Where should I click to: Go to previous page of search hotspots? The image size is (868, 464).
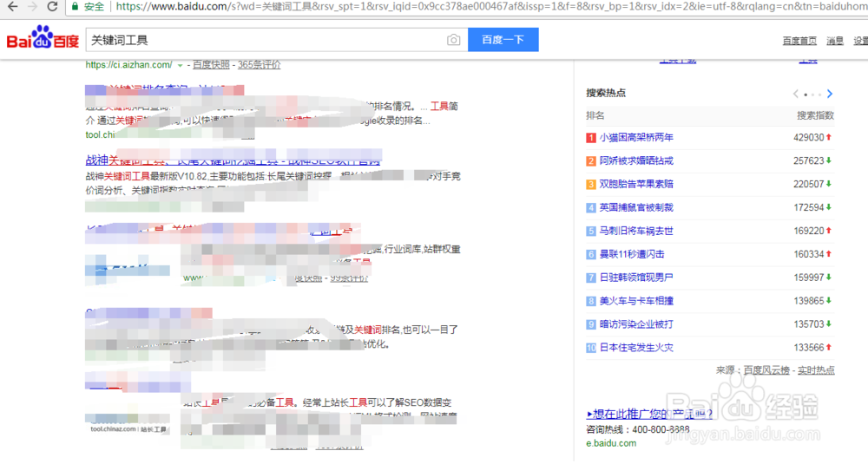[795, 94]
